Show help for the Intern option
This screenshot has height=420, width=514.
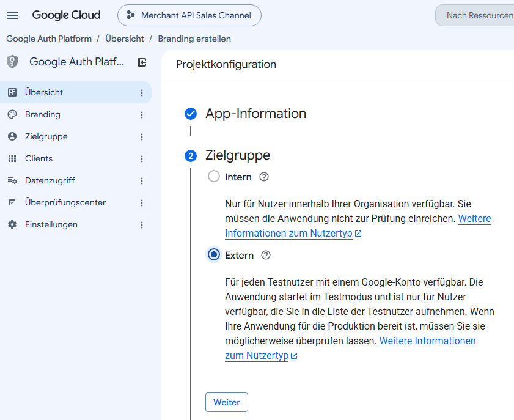pos(264,177)
